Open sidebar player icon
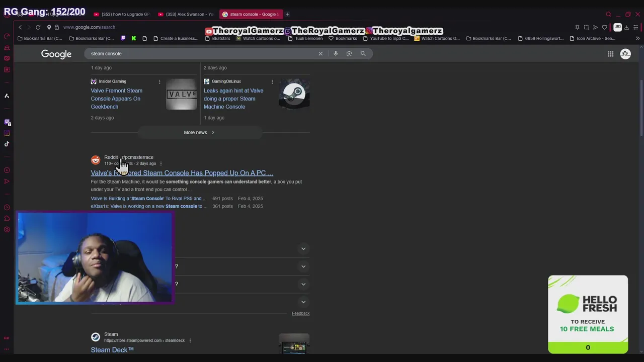644x362 pixels. [x=7, y=170]
